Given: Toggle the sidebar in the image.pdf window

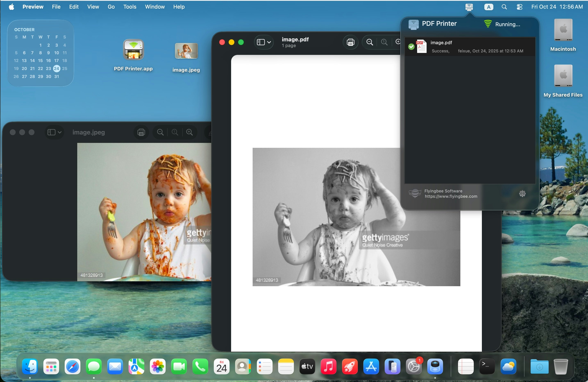Looking at the screenshot, I should [261, 42].
